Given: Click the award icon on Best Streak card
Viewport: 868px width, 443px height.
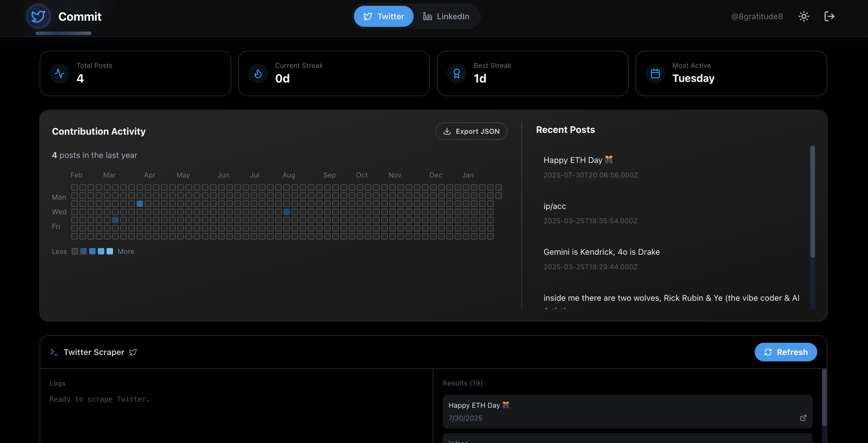Looking at the screenshot, I should click(457, 73).
